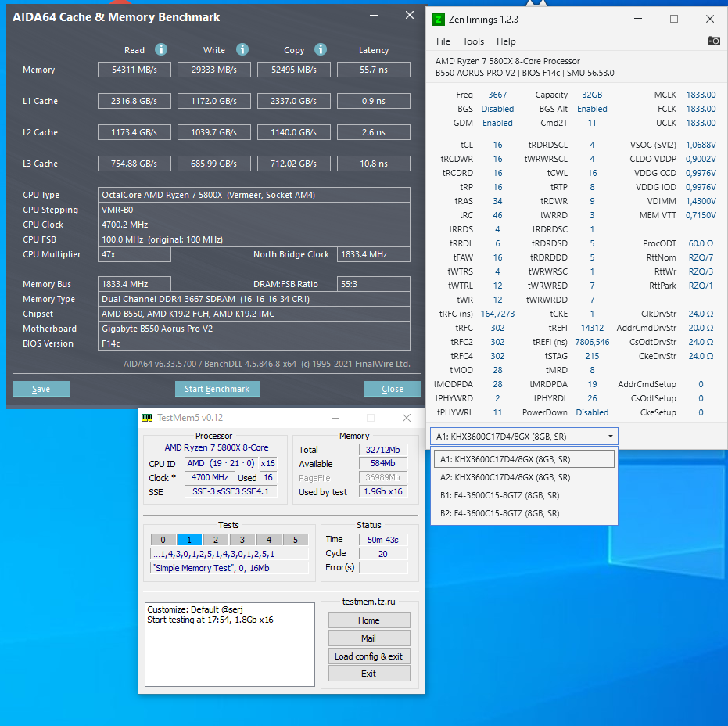Click the L1 Cache read value 2316.8 GB/s

pos(134,101)
